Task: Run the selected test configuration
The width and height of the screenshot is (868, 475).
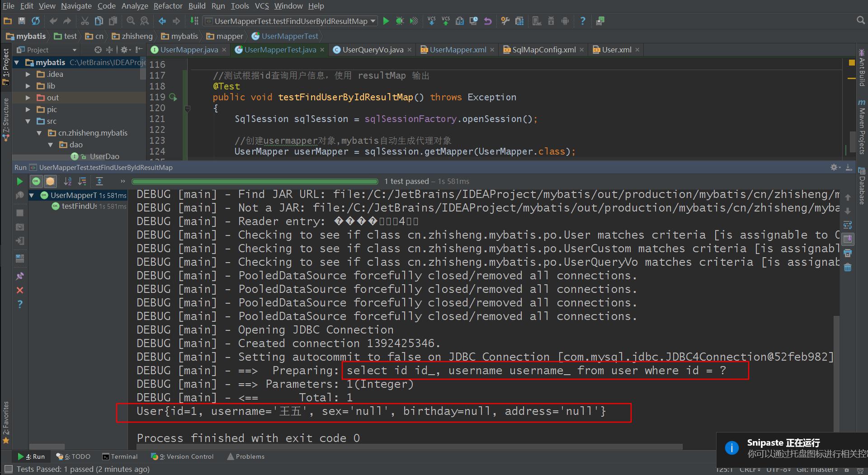Action: [386, 21]
